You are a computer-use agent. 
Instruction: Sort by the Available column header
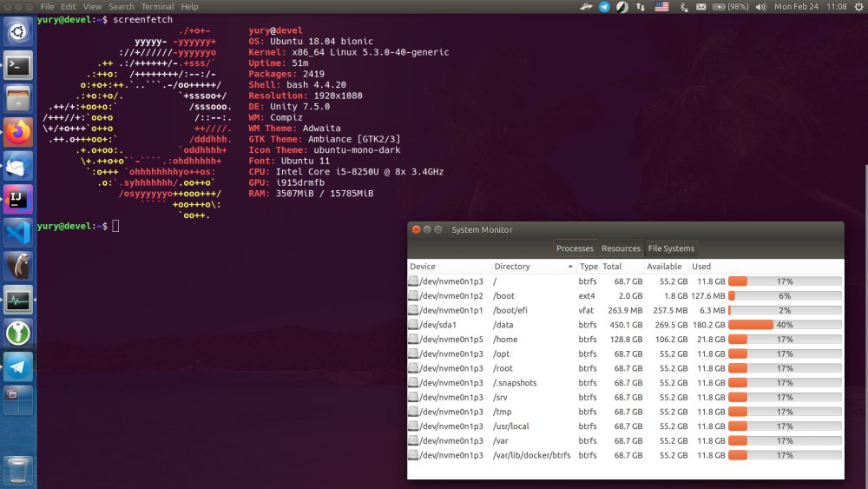pyautogui.click(x=667, y=267)
